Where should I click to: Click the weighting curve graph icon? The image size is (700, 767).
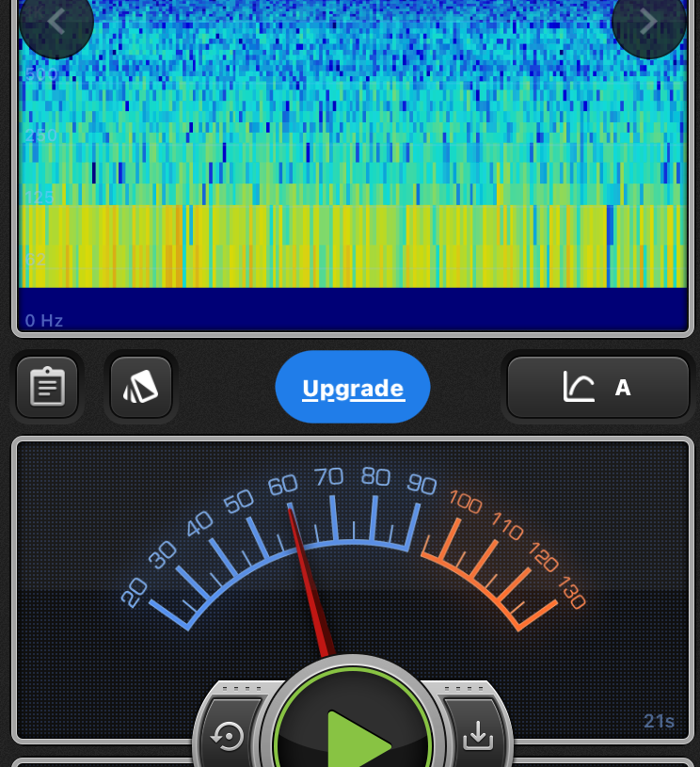coord(579,387)
